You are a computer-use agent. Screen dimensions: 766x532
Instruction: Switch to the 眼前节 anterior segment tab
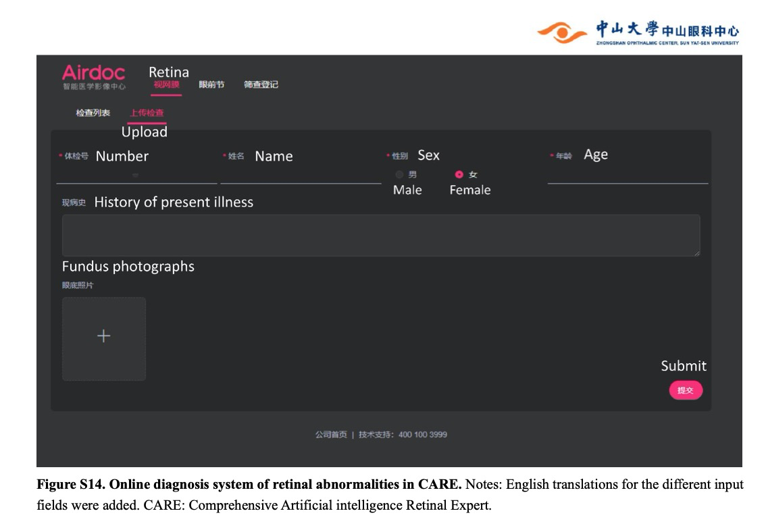pos(210,85)
